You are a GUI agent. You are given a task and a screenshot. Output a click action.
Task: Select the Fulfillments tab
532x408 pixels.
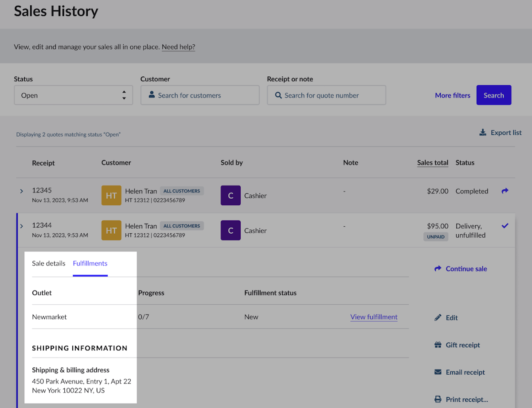pos(90,263)
